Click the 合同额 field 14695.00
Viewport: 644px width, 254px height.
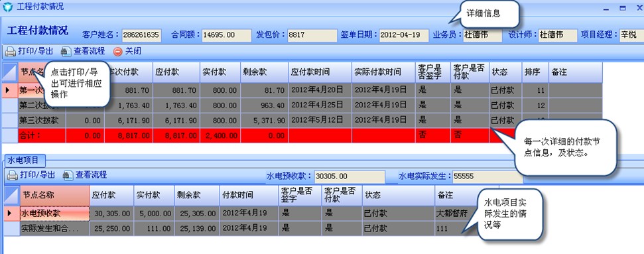pyautogui.click(x=226, y=35)
